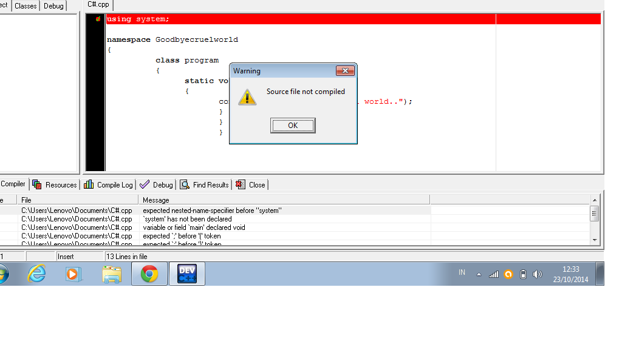
Task: Click "13 Lines in file" in status bar
Action: (127, 257)
